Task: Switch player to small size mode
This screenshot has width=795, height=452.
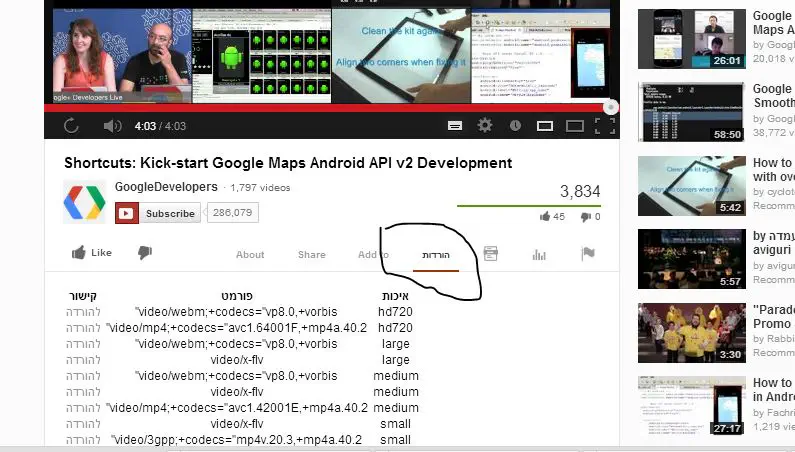Action: 545,126
